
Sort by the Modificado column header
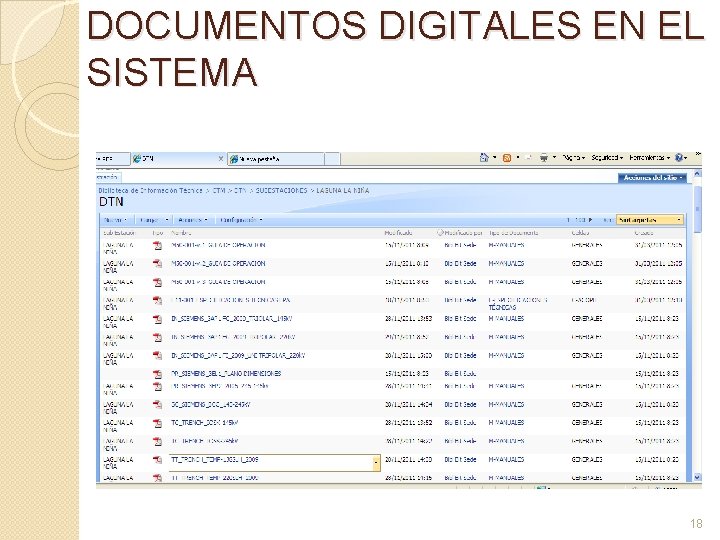(x=398, y=233)
